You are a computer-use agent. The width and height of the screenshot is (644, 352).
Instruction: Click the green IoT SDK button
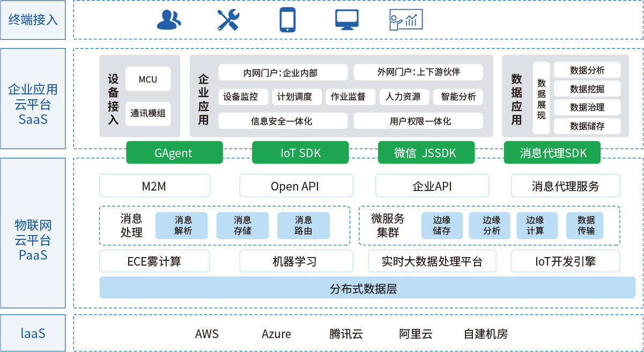pyautogui.click(x=300, y=153)
